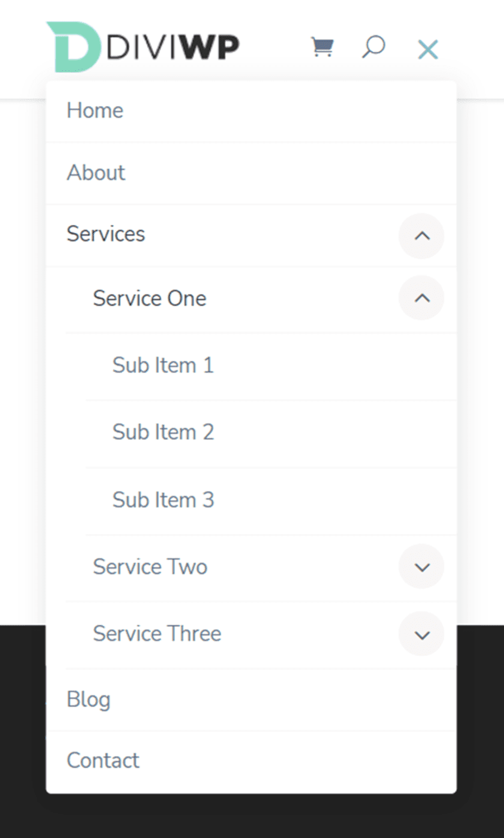This screenshot has width=504, height=838.
Task: Expand the Service Three submenu
Action: pyautogui.click(x=421, y=633)
